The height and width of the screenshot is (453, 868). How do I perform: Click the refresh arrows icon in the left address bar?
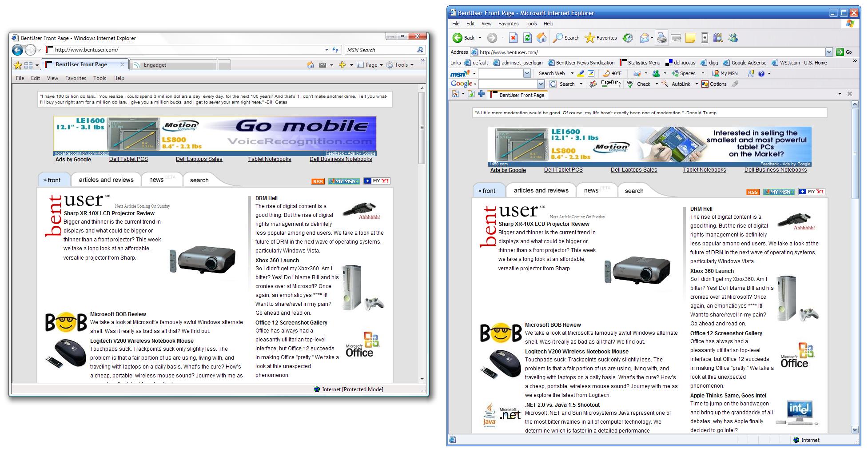[x=335, y=50]
